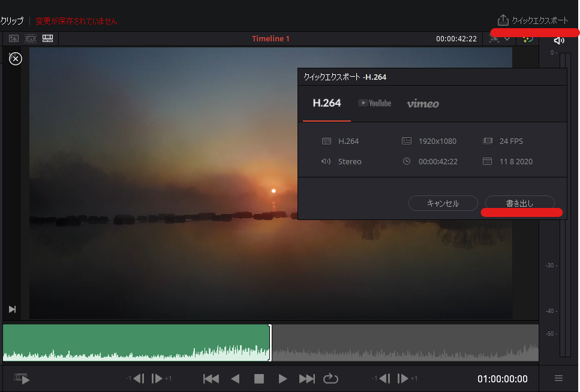The image size is (580, 392).
Task: Expand the dropdown arrow beside overlay icon
Action: coord(507,39)
